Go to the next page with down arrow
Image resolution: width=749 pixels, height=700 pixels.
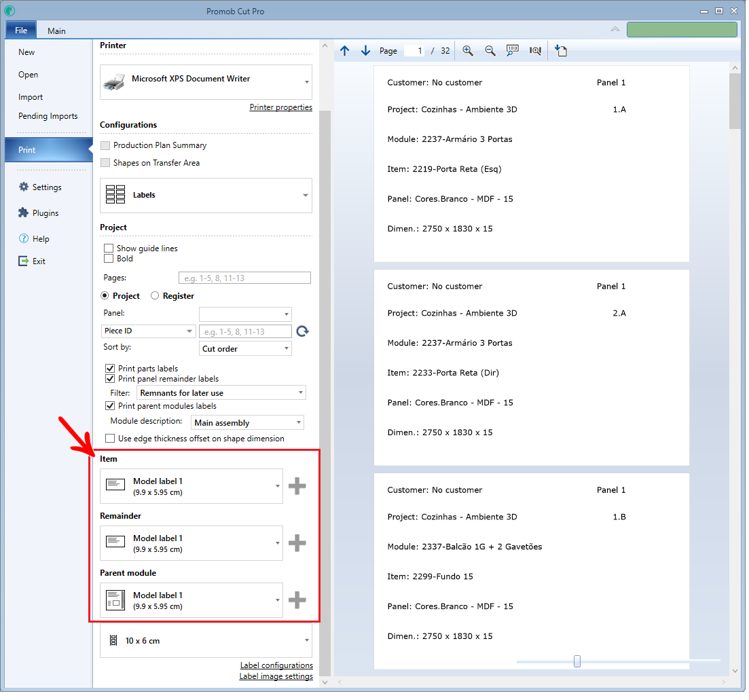click(365, 51)
